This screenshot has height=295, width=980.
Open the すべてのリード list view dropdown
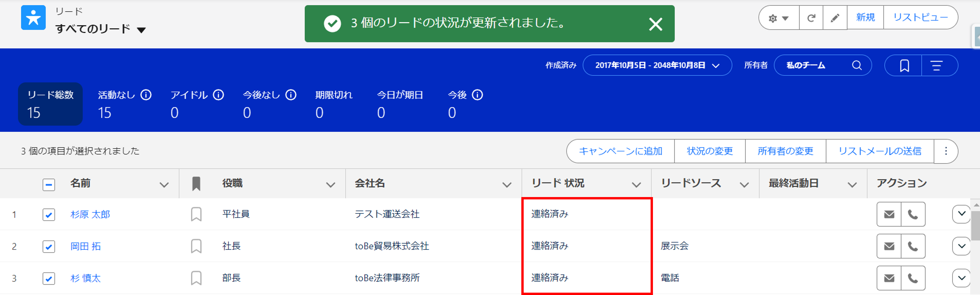(141, 30)
